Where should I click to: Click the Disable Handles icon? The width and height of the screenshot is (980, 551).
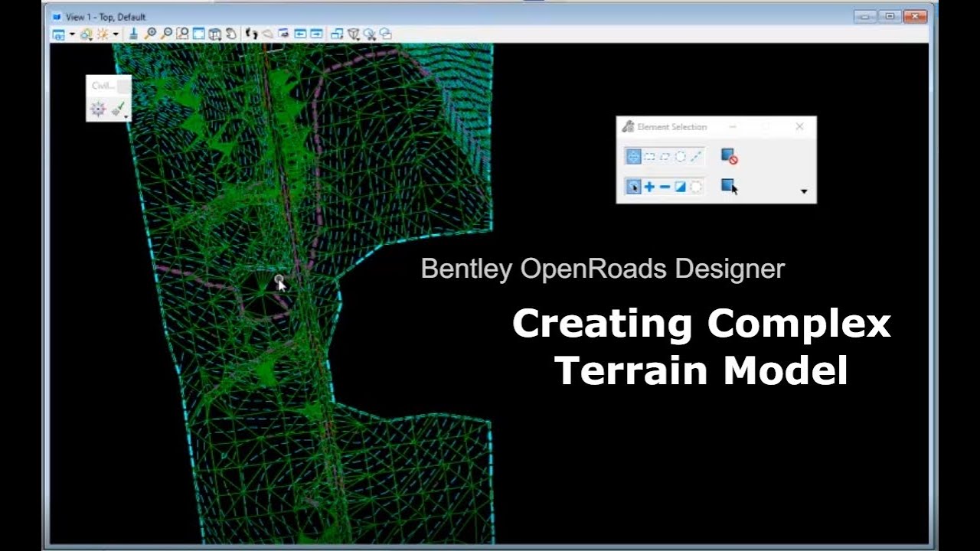tap(729, 157)
